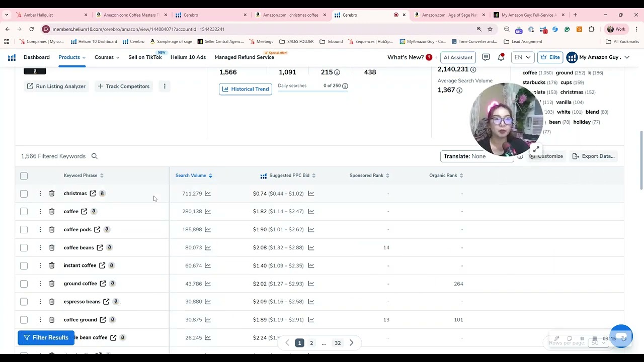Reload the browser page
The height and width of the screenshot is (362, 644).
pyautogui.click(x=31, y=29)
